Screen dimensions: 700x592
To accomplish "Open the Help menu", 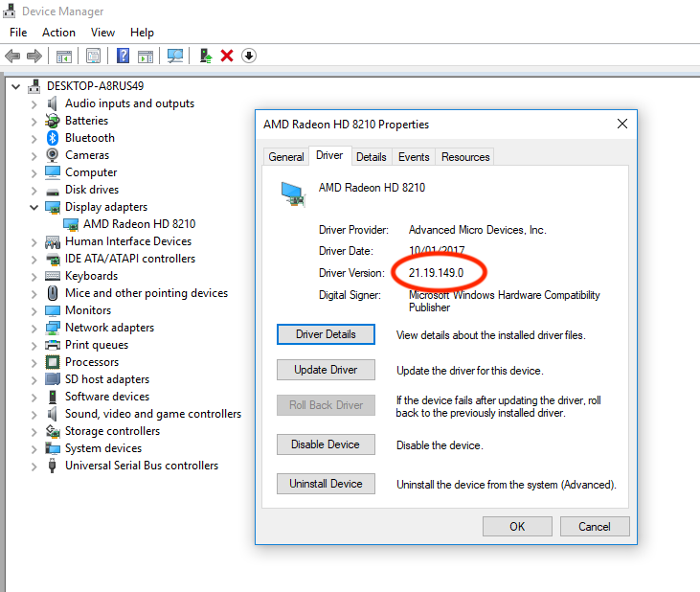I will pos(142,33).
